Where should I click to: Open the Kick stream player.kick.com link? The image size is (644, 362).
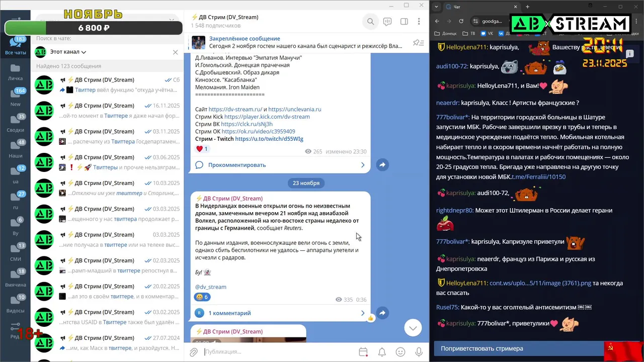point(267,117)
